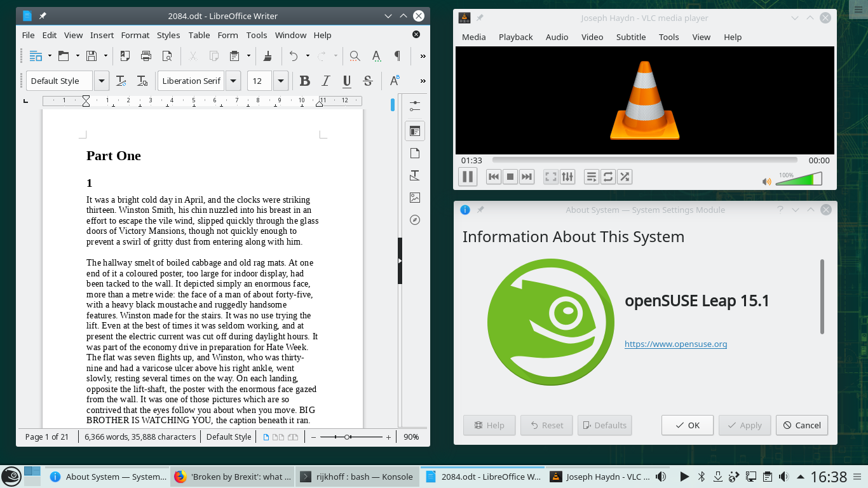The image size is (868, 488).
Task: Open the VLC playlist icon
Action: point(591,177)
